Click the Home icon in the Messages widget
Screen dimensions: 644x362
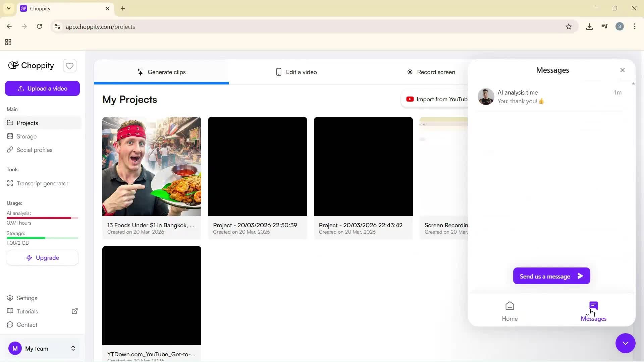pos(509,310)
